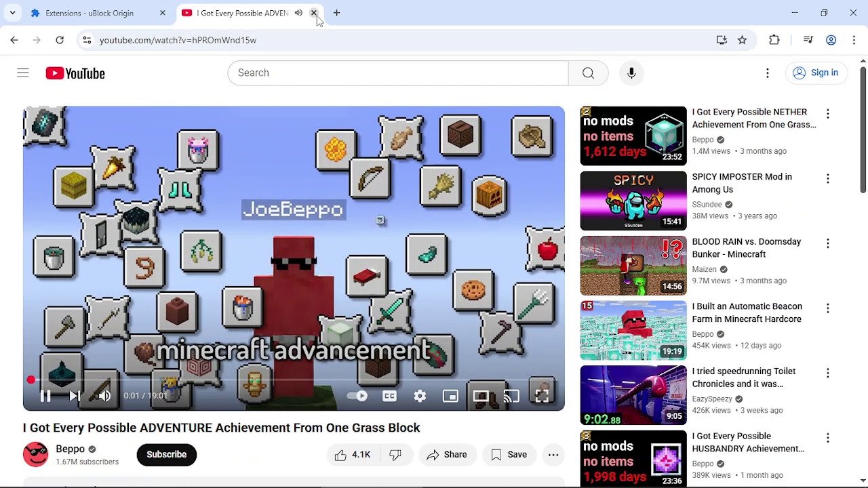Screen dimensions: 868x488
Task: Open options menu for BLOOD RAIN video
Action: coord(827,243)
